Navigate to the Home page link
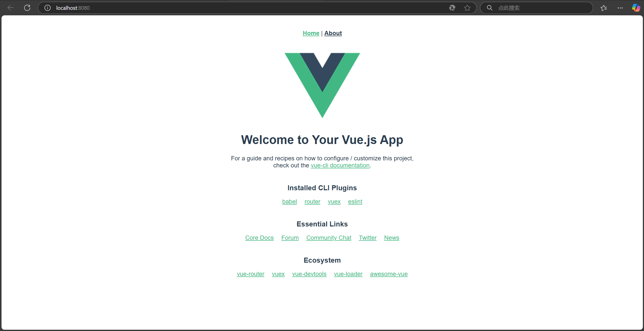Image resolution: width=644 pixels, height=331 pixels. (311, 33)
